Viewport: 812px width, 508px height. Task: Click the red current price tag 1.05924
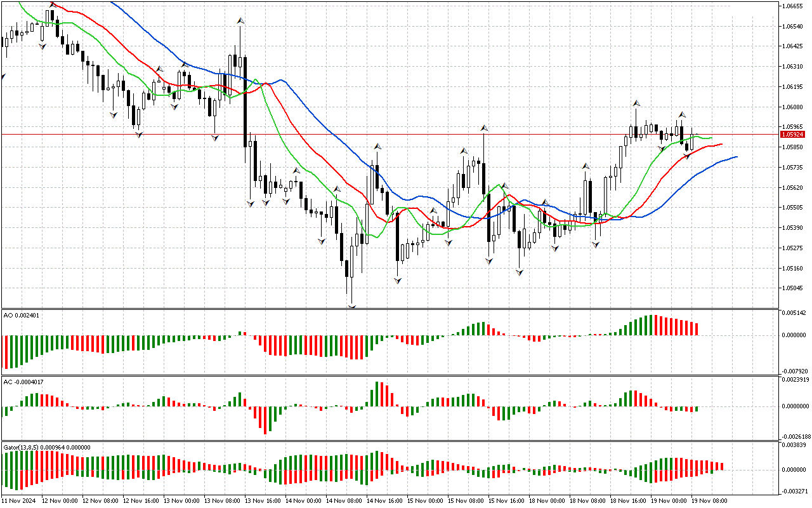[x=793, y=135]
